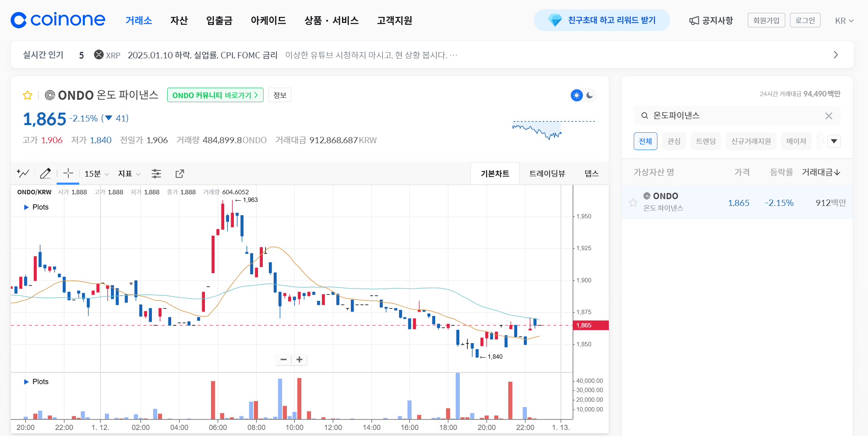Screen dimensions: 868x436
Task: Open the 지표 indicator dropdown
Action: tap(128, 173)
